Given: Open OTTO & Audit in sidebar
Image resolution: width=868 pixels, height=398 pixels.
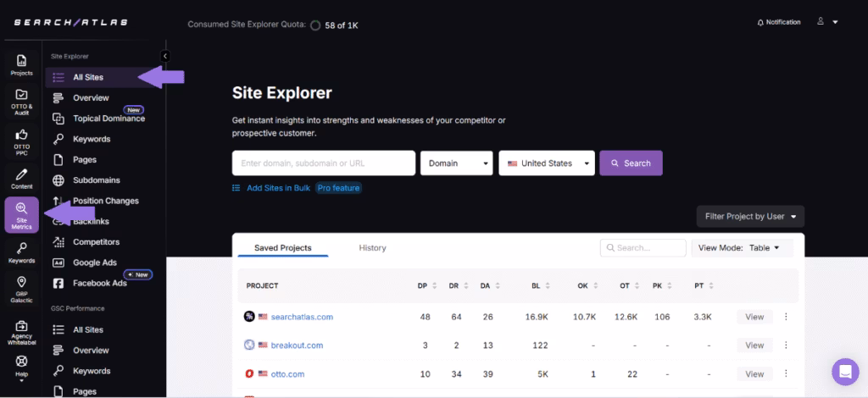Looking at the screenshot, I should [21, 101].
